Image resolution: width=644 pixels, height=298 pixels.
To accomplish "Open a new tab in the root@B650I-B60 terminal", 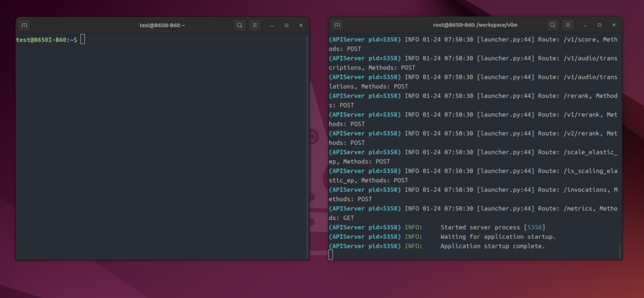I will point(338,26).
